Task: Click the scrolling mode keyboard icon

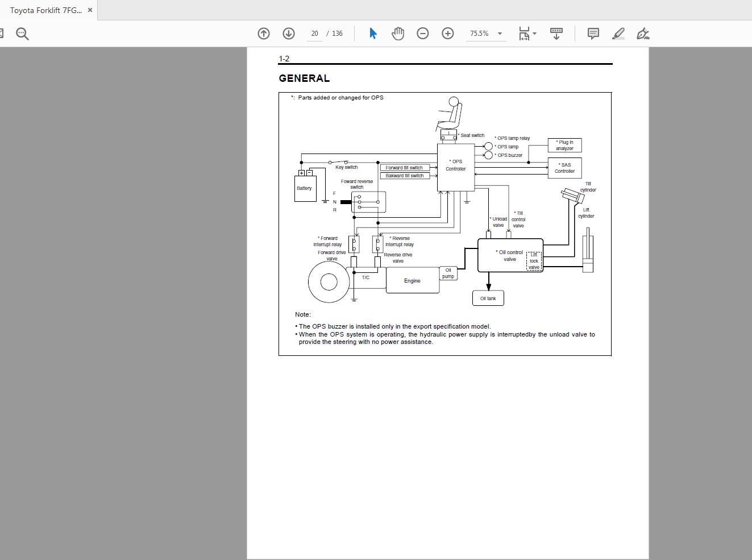Action: click(x=556, y=34)
